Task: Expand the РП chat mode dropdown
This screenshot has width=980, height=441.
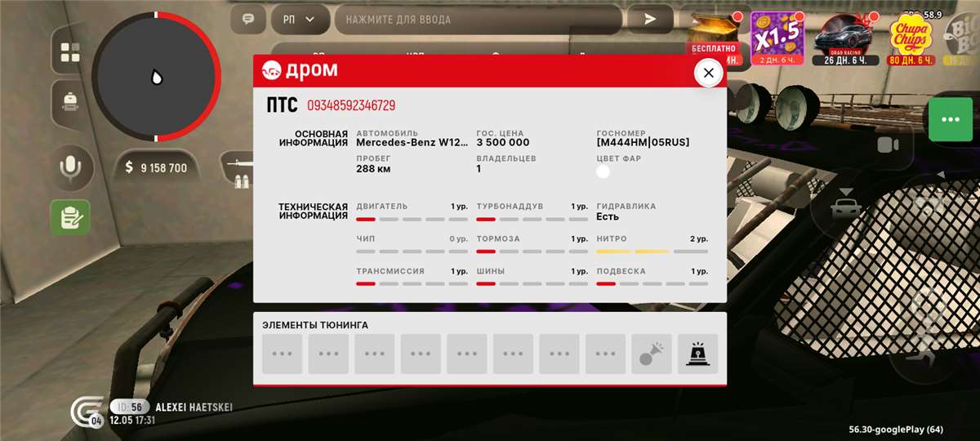Action: [x=300, y=19]
